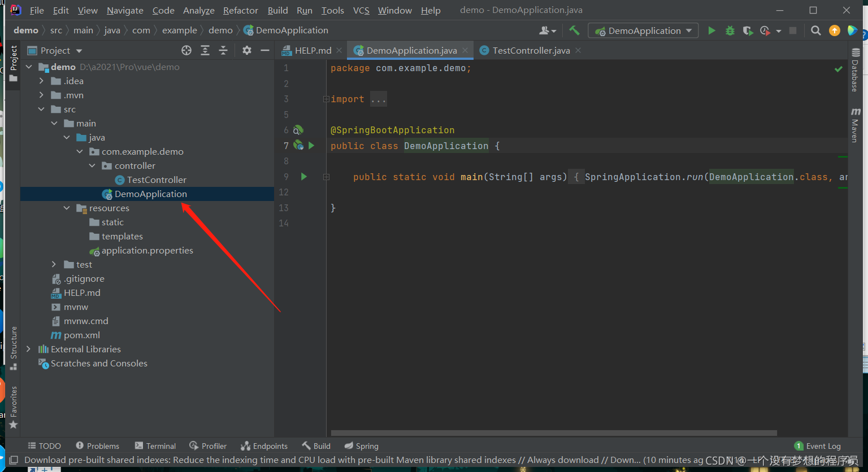Hide the Project panel with minus icon
868x472 pixels.
264,50
